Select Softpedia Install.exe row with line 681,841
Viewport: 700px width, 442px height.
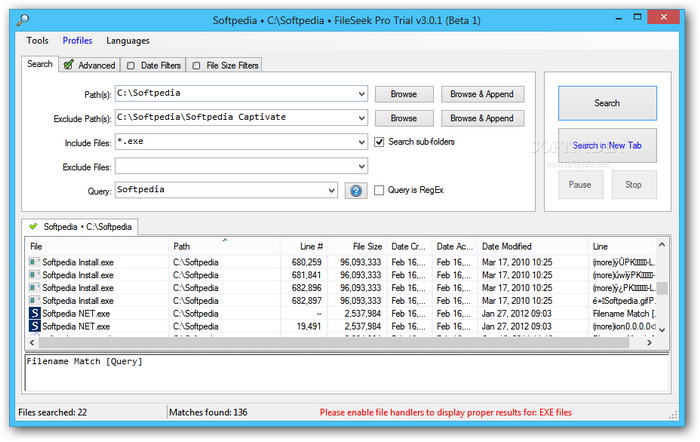[342, 275]
